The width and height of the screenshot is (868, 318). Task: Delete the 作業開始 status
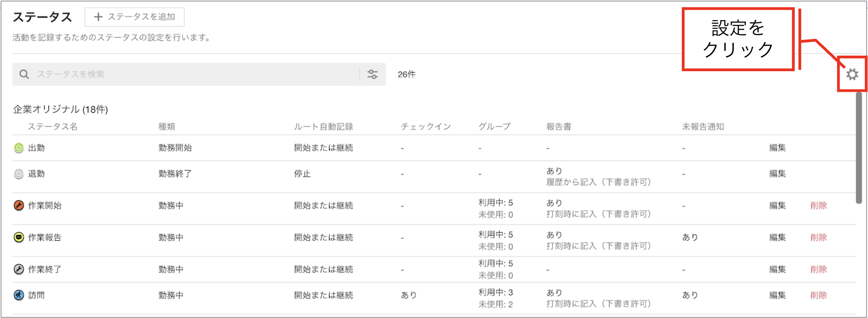pyautogui.click(x=818, y=205)
